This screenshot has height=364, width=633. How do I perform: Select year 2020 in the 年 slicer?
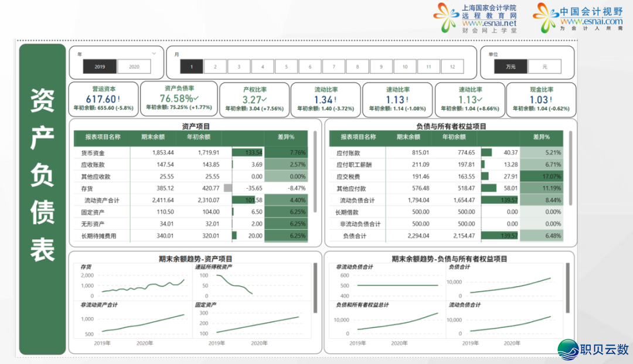coord(134,67)
